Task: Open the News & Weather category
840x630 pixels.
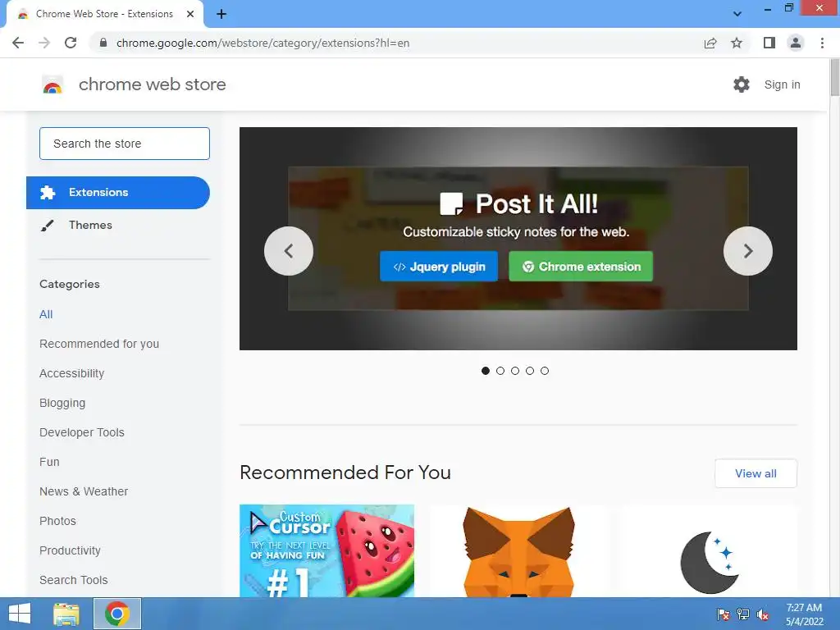Action: pos(84,491)
